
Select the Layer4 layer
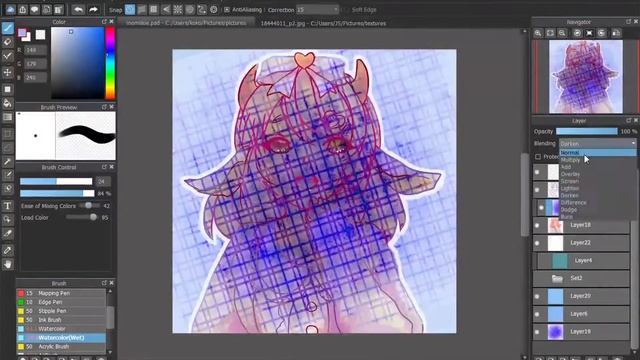[x=583, y=261]
